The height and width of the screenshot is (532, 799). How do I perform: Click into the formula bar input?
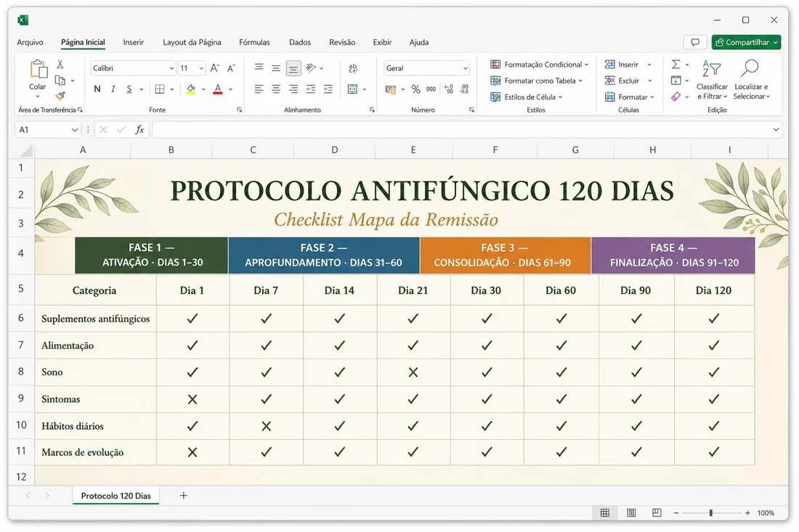(461, 130)
